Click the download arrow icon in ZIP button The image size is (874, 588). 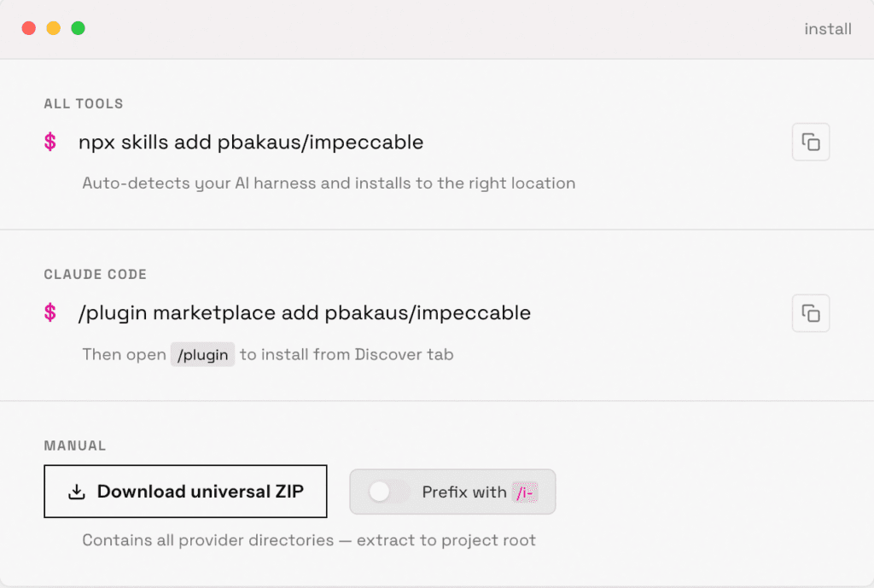pos(77,492)
